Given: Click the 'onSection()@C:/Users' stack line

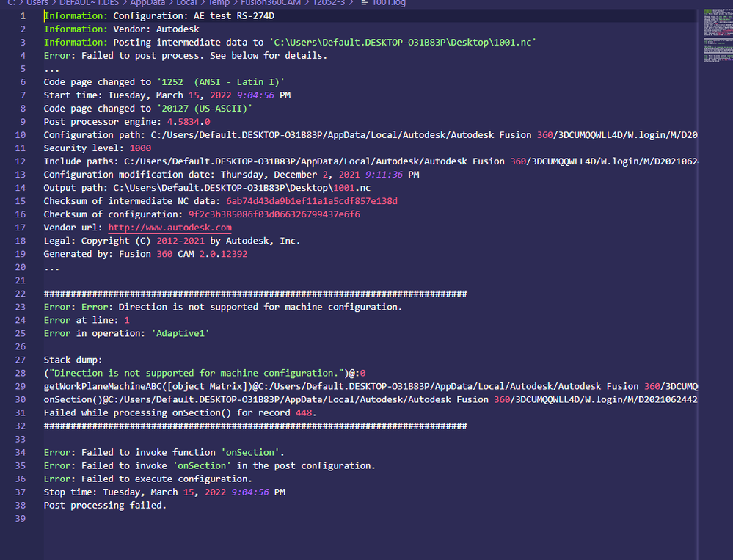Looking at the screenshot, I should tap(371, 400).
